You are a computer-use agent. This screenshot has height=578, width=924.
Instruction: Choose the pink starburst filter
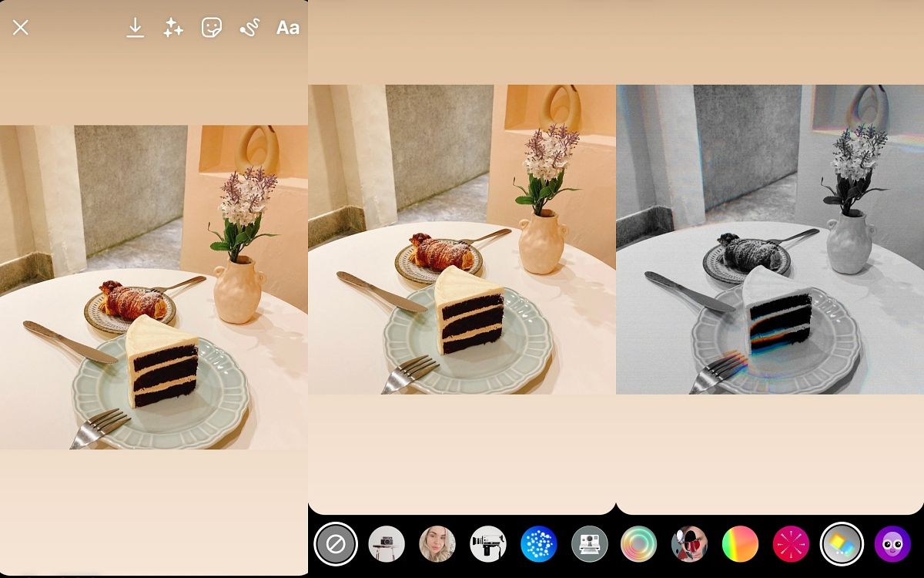[x=791, y=544]
